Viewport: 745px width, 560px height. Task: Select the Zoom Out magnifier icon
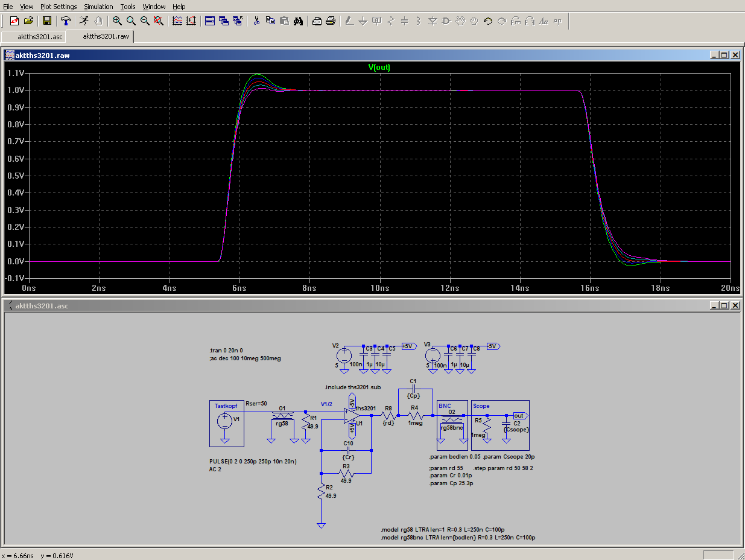145,21
